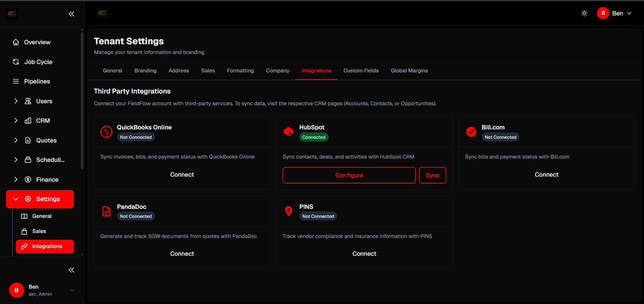The height and width of the screenshot is (304, 644).
Task: Switch to the Company tab
Action: 278,71
